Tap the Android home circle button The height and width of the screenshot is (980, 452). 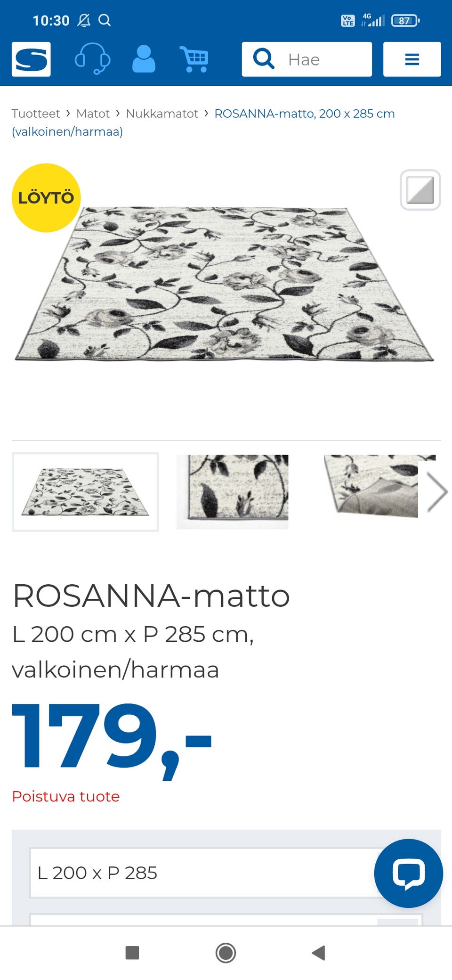(226, 953)
